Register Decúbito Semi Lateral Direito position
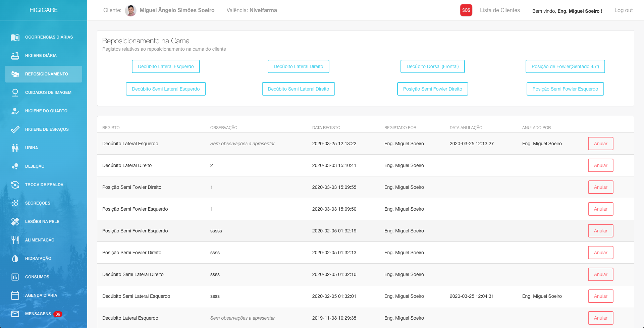Image resolution: width=644 pixels, height=328 pixels. point(298,89)
